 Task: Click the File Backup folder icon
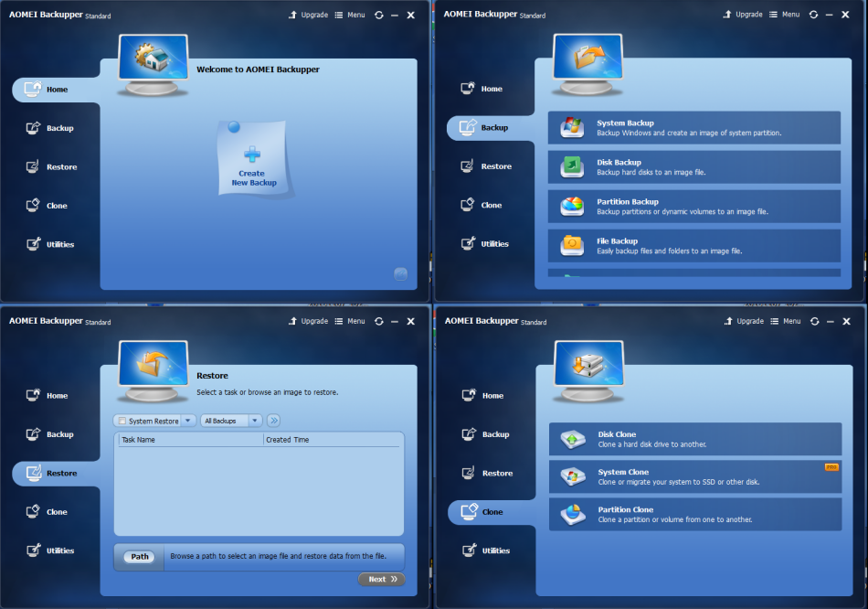pos(572,245)
